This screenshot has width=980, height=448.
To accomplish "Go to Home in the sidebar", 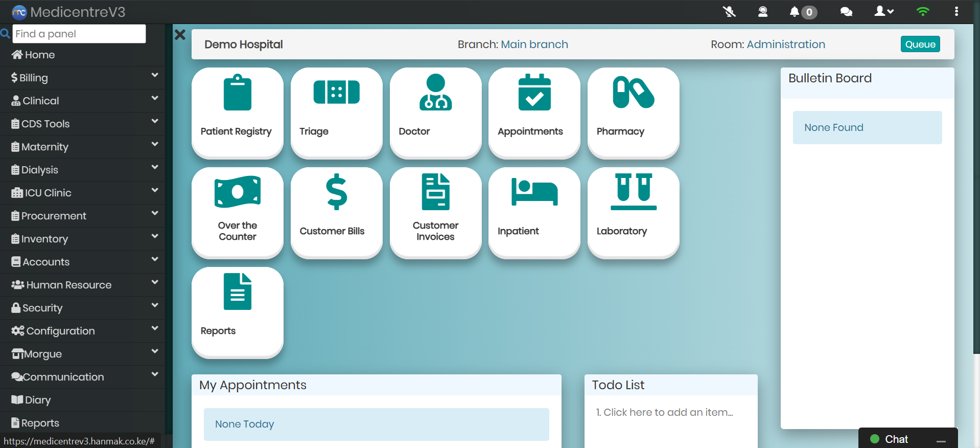I will pyautogui.click(x=40, y=55).
